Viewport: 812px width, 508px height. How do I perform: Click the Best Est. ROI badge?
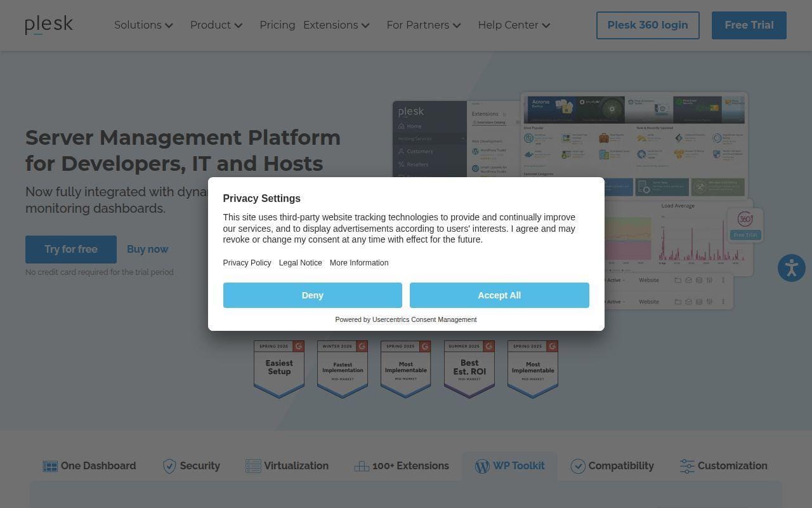469,369
